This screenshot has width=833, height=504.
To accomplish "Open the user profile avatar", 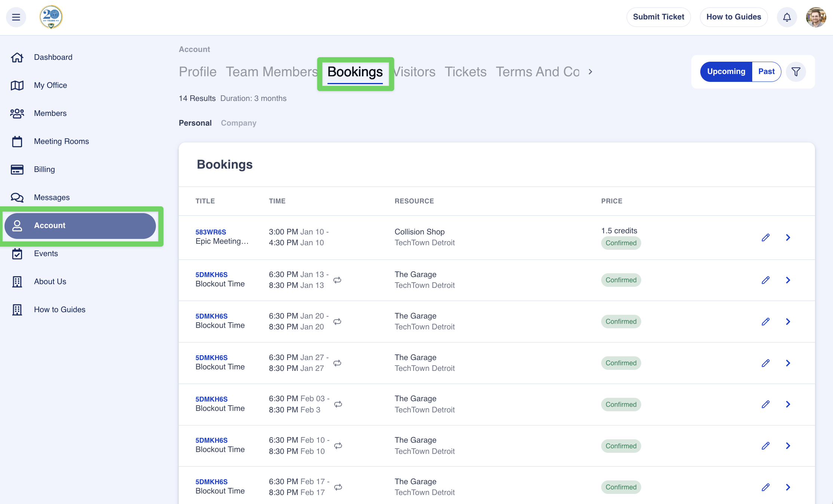I will (815, 17).
